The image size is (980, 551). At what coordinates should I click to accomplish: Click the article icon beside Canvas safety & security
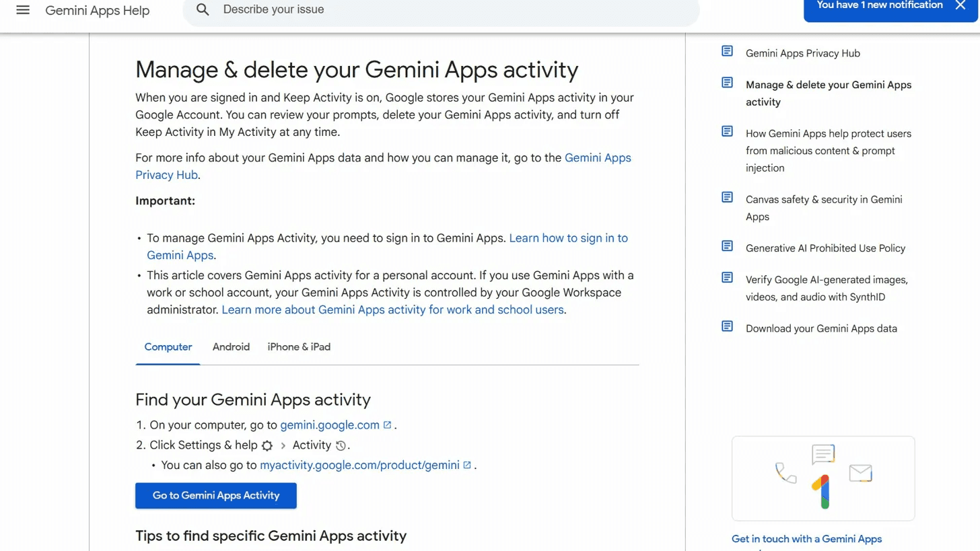point(727,197)
